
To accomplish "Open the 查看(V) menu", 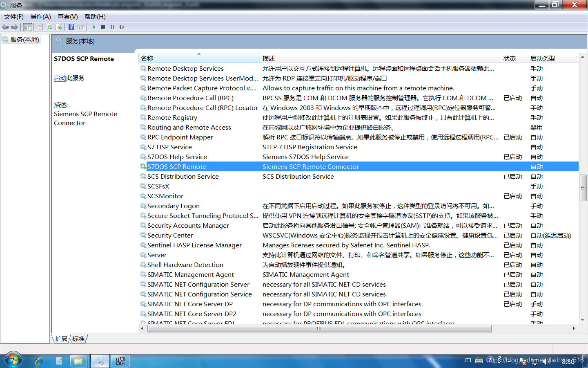I will pos(68,17).
